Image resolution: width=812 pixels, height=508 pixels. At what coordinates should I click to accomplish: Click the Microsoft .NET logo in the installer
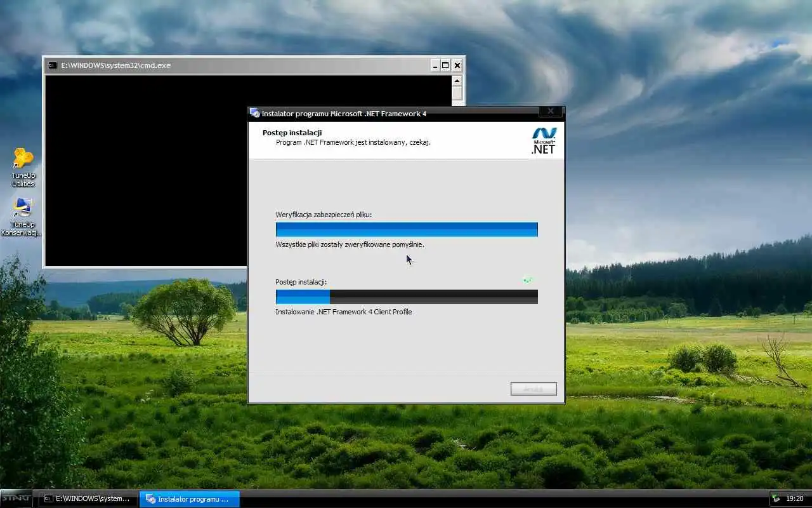tap(544, 140)
